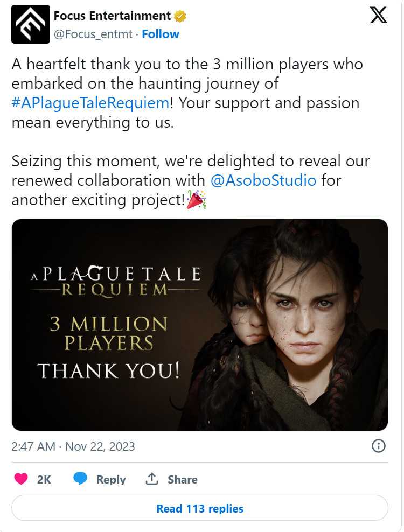The width and height of the screenshot is (404, 532).
Task: Visit the @AsoboStudio mention
Action: click(x=263, y=180)
